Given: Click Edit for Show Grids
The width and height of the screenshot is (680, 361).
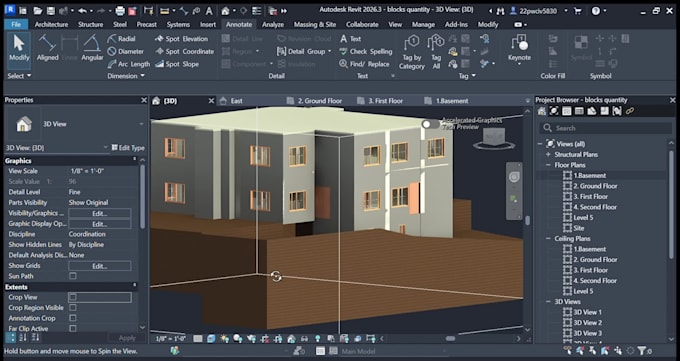Looking at the screenshot, I should pyautogui.click(x=99, y=266).
